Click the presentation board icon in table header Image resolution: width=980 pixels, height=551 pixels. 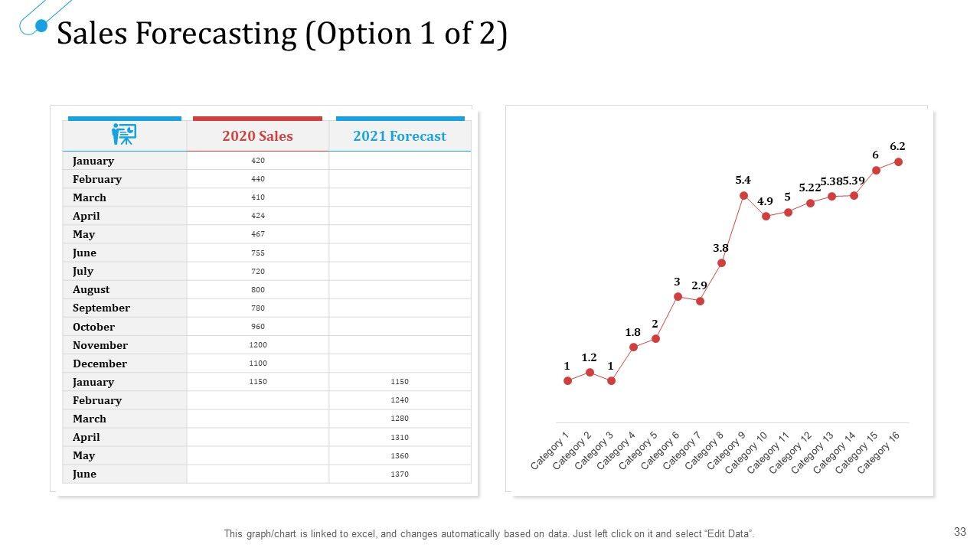click(x=124, y=135)
